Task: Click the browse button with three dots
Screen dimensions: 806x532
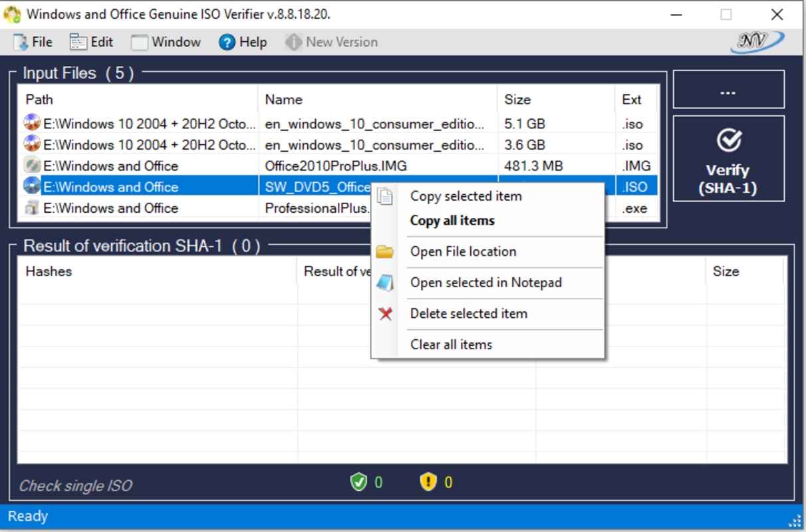Action: (x=728, y=90)
